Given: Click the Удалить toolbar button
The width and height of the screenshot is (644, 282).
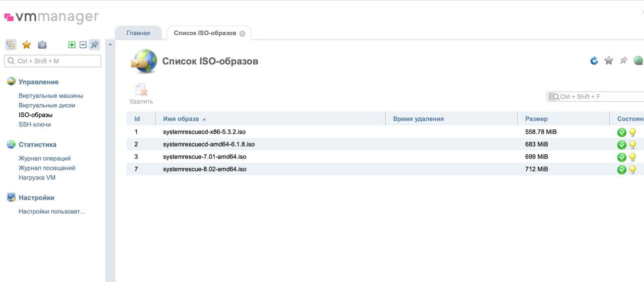Looking at the screenshot, I should pyautogui.click(x=141, y=94).
